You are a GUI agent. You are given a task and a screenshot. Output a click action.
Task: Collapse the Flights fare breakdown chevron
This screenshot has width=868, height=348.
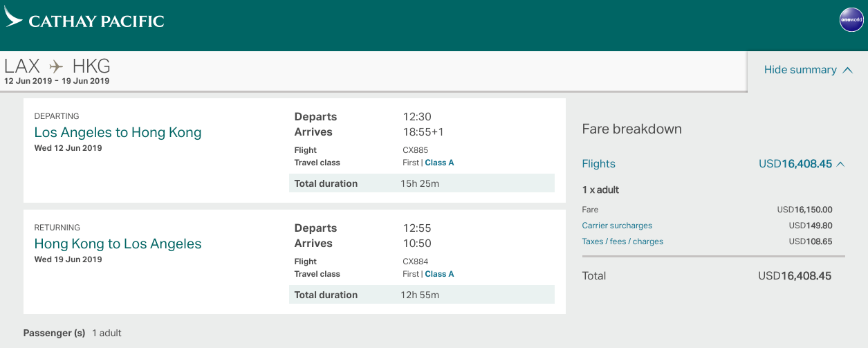tap(840, 164)
